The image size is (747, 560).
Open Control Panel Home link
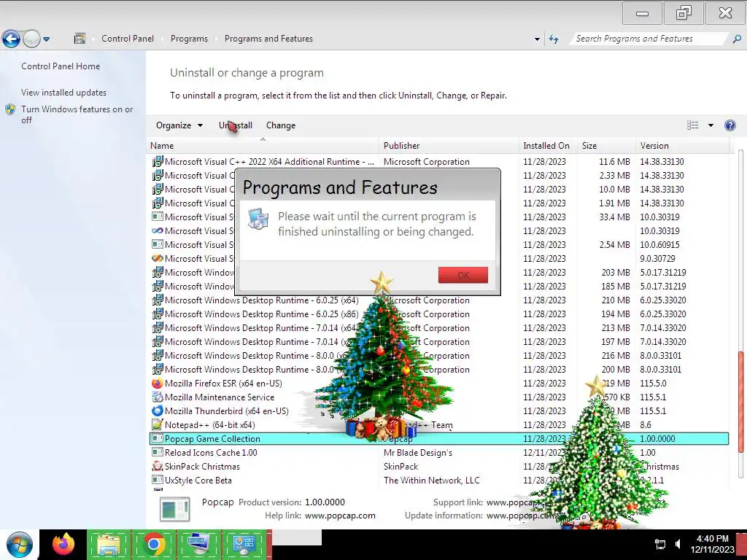pos(61,66)
